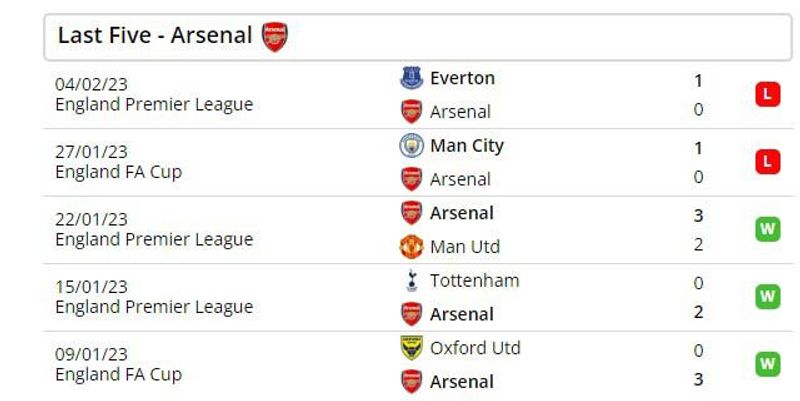
Task: Click the Oxford Utd club crest
Action: 411,348
